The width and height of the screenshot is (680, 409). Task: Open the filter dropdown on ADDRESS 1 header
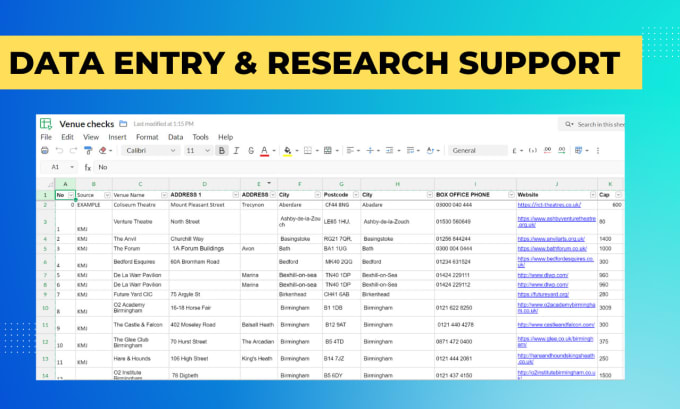pos(235,195)
